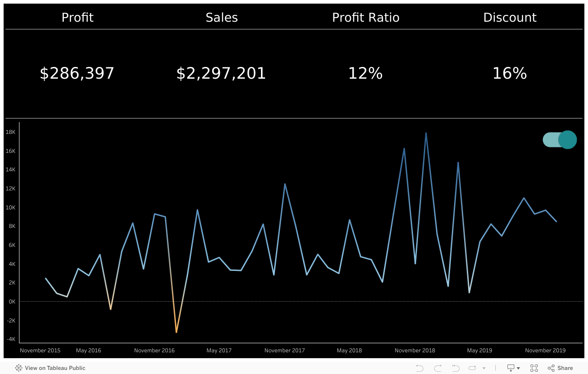
Task: Click the Redo arrow icon
Action: click(x=437, y=368)
